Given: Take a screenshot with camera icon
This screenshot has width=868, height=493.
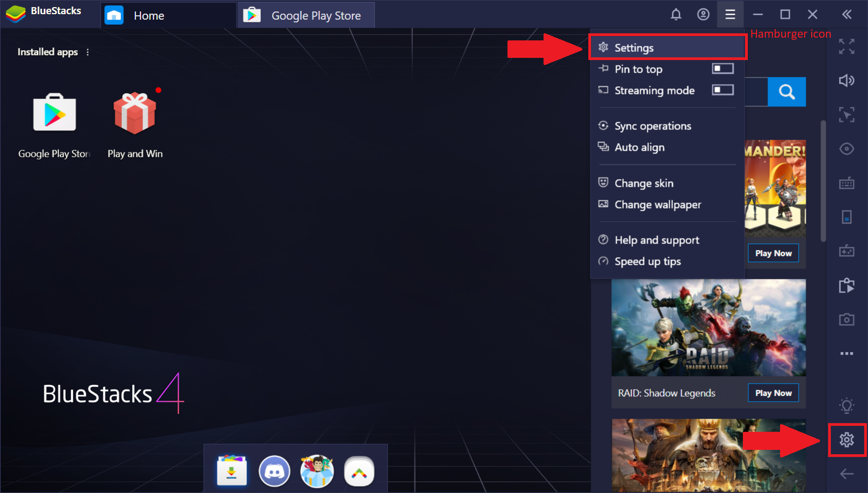Looking at the screenshot, I should coord(846,319).
